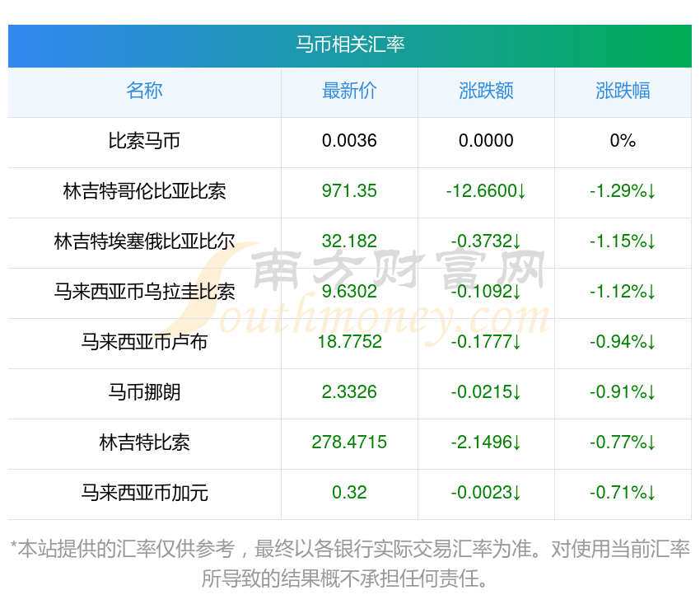Viewport: 700px width, 604px height.
Task: Open the 马来西亚币乌拉圭比索 row name
Action: 144,292
